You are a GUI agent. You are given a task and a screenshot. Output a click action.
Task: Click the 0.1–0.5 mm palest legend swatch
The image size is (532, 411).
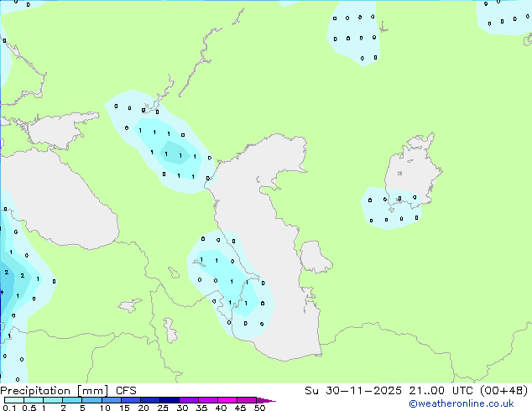pos(14,400)
